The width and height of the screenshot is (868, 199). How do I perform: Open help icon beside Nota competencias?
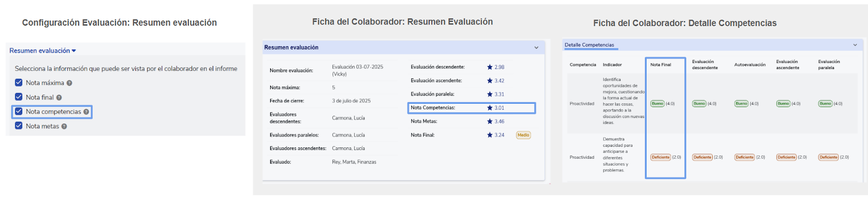coord(86,112)
